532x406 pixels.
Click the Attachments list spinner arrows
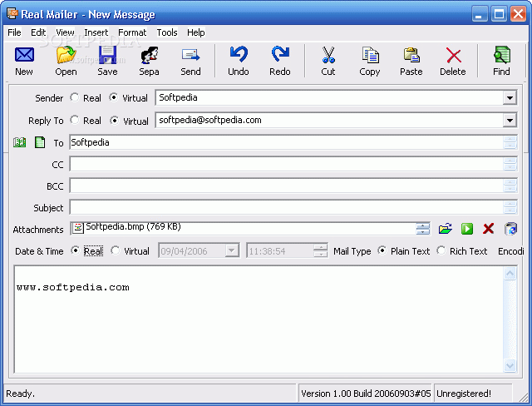pyautogui.click(x=423, y=229)
